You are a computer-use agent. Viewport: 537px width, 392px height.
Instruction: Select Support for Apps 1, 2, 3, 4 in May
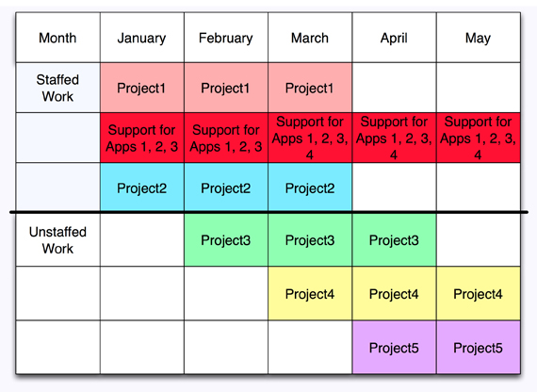pyautogui.click(x=479, y=138)
